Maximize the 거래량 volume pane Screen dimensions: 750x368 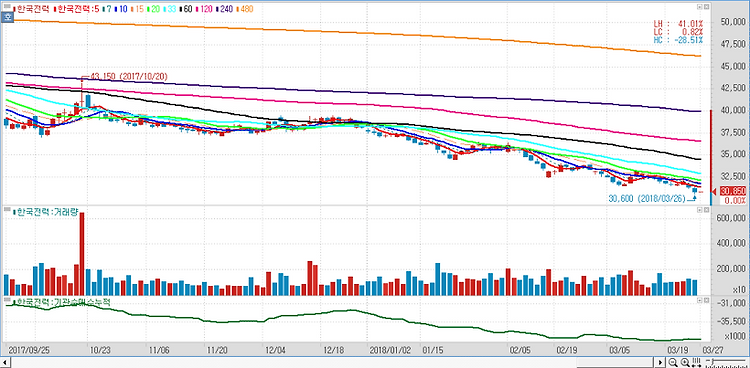[x=699, y=210]
